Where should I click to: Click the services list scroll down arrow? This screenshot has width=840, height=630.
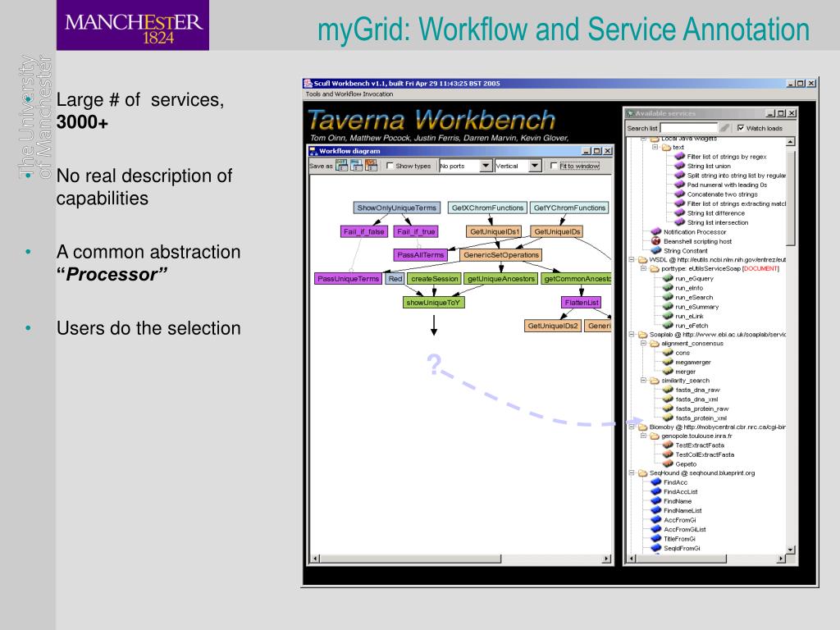pos(791,550)
